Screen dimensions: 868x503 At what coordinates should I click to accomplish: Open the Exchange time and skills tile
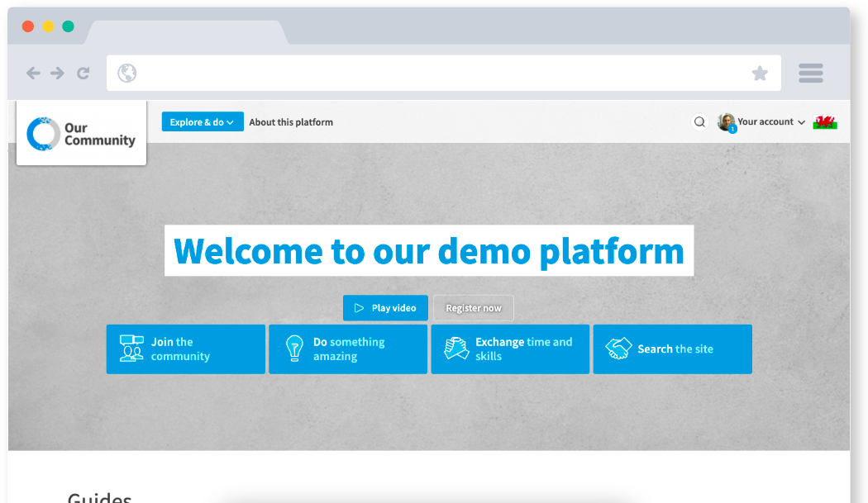pos(510,349)
